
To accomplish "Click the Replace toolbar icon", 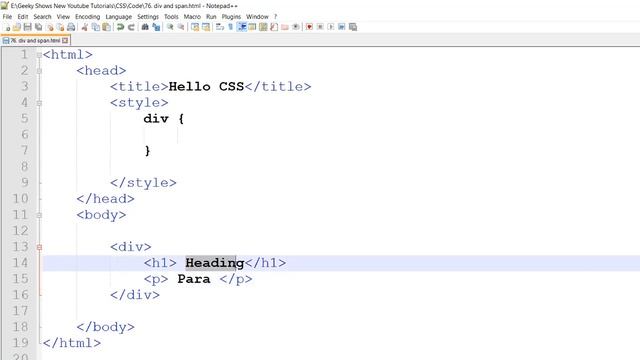I will tap(156, 27).
